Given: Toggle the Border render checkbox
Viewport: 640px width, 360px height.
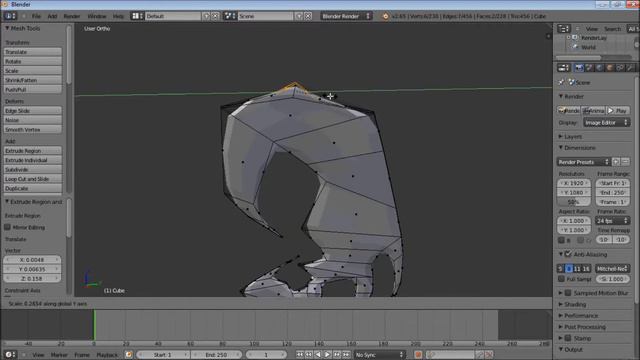Looking at the screenshot, I should pos(561,240).
